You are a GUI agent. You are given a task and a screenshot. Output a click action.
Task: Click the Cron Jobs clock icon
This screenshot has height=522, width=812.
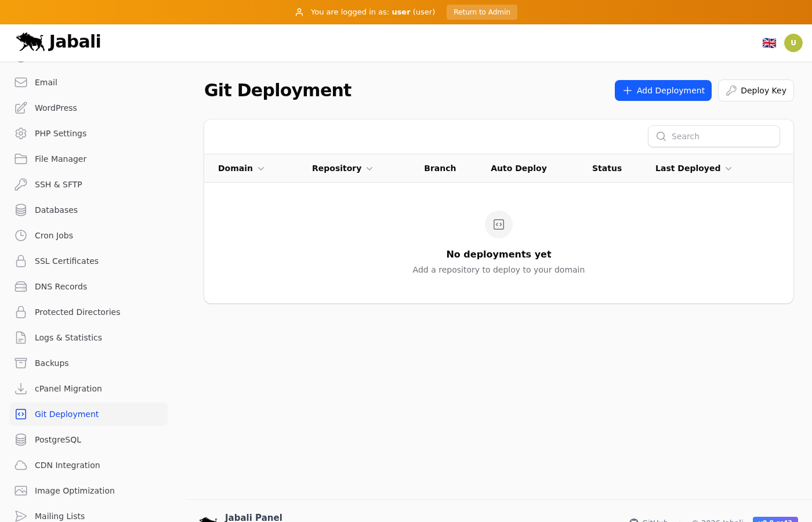coord(21,235)
